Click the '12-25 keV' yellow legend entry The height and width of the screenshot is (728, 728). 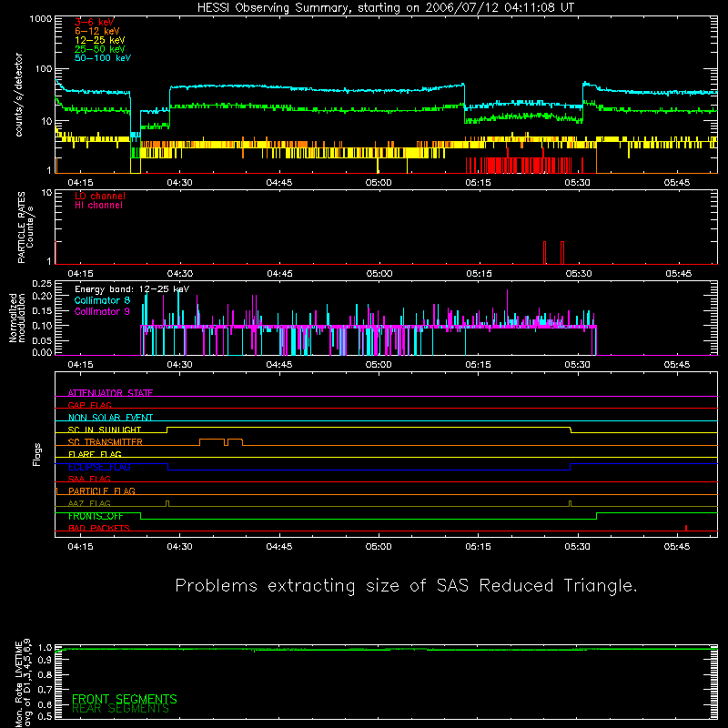[100, 40]
